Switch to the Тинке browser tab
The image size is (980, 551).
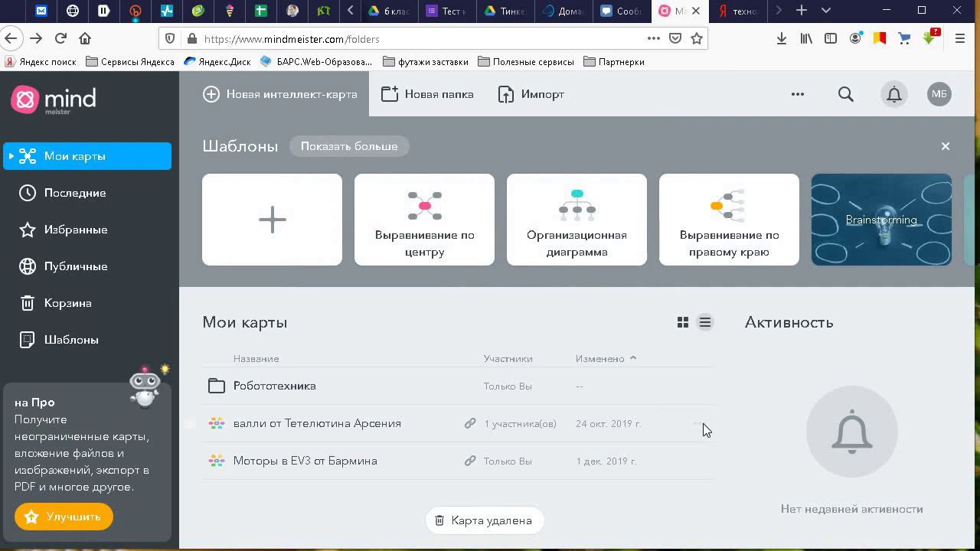coord(505,11)
